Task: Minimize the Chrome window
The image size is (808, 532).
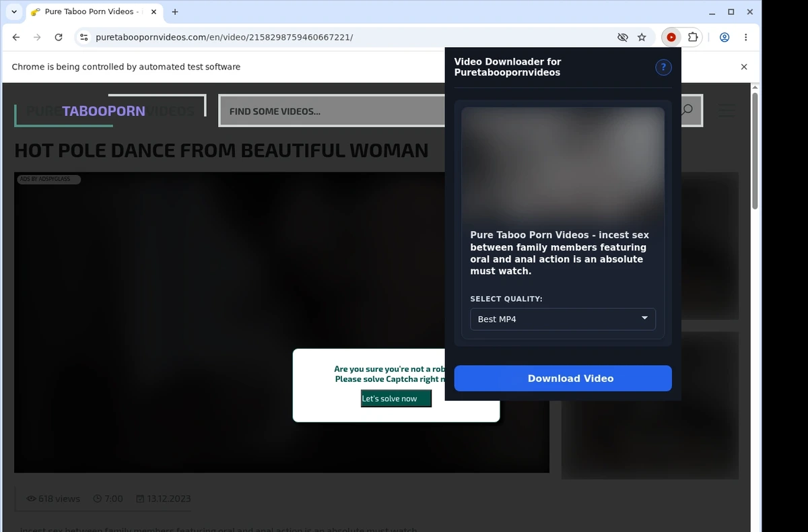Action: 713,11
